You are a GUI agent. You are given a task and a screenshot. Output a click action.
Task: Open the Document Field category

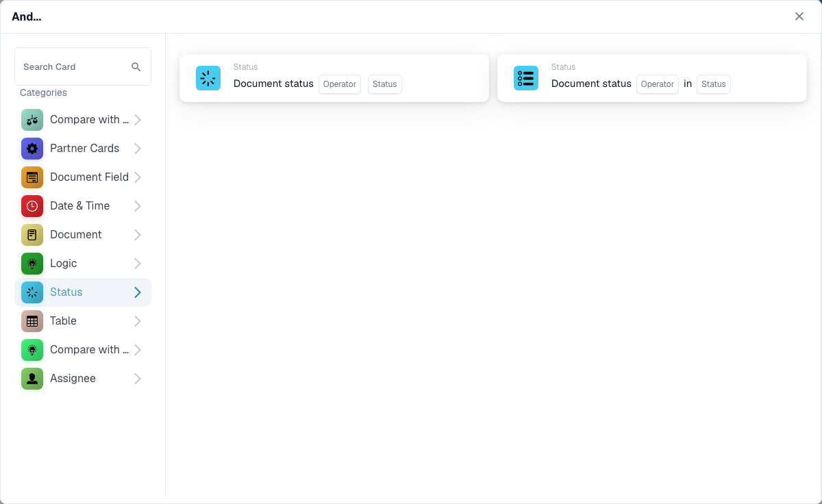[83, 177]
